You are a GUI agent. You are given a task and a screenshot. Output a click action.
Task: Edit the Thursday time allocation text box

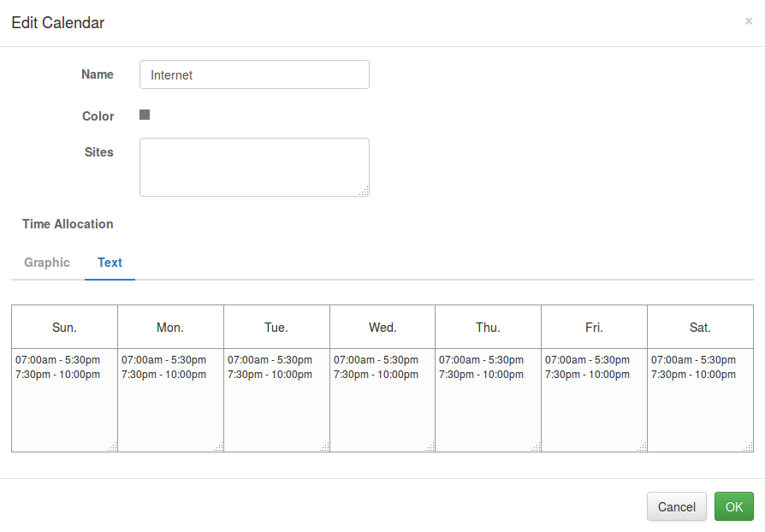tap(488, 399)
